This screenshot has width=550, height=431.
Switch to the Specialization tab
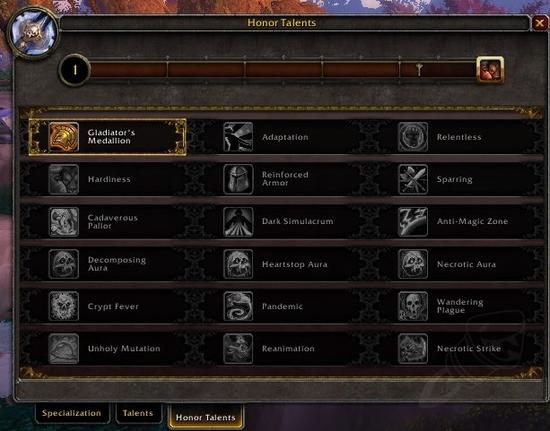72,413
